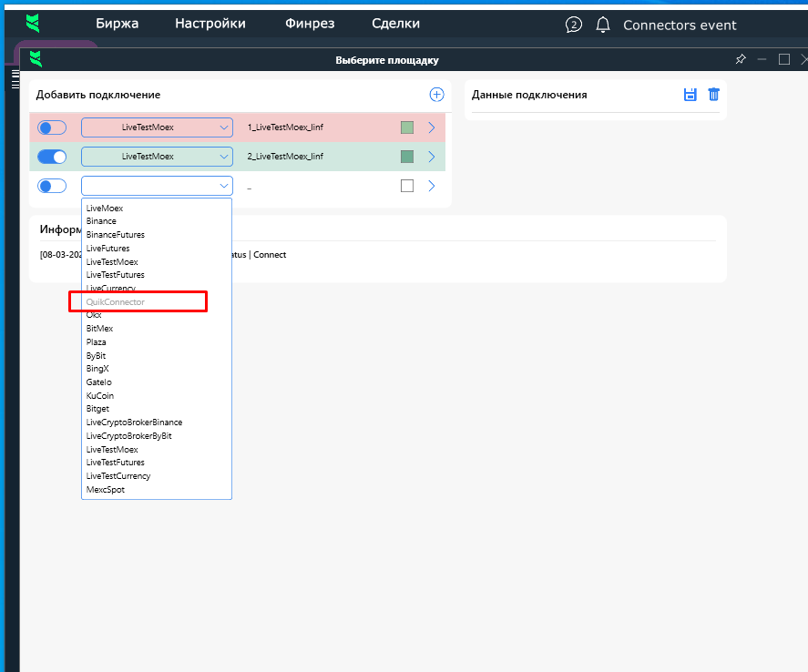The height and width of the screenshot is (672, 808).
Task: Open LiveTestMoex dropdown in second row
Action: [x=157, y=157]
